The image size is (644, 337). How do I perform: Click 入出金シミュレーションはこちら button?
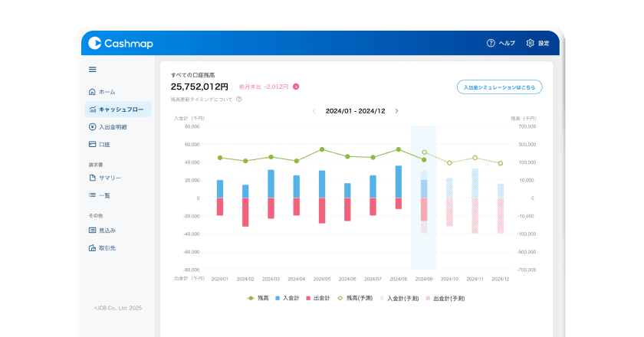tap(499, 87)
